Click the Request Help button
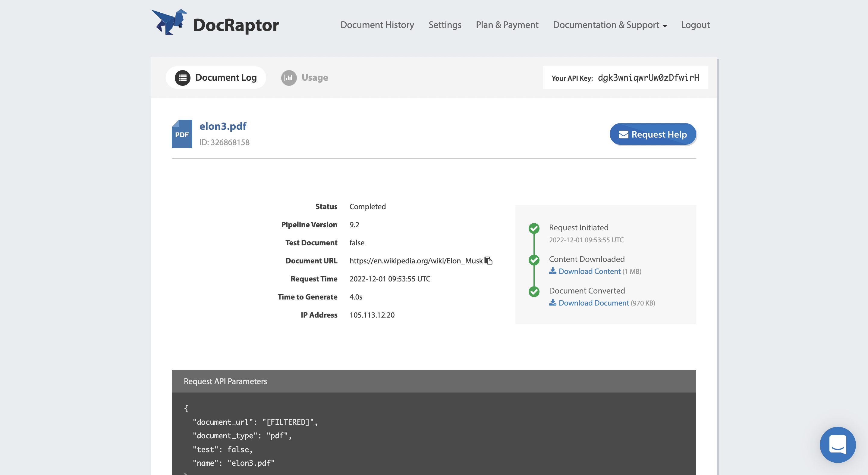 point(653,134)
